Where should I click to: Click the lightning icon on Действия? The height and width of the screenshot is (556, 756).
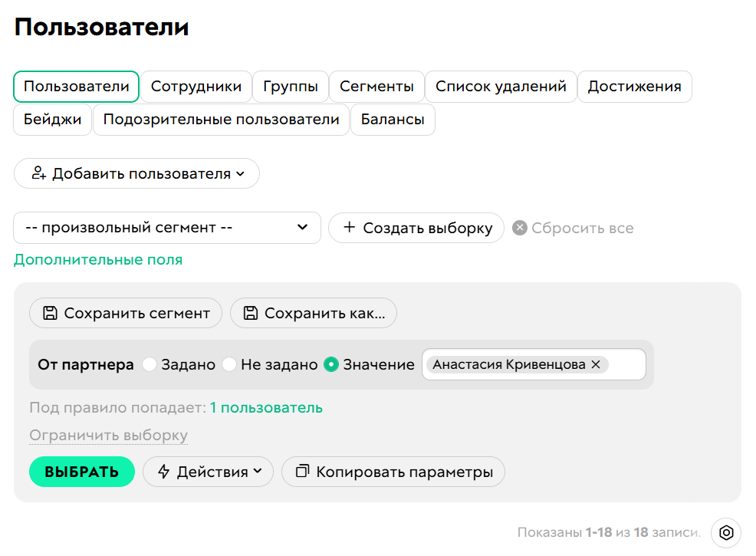coord(163,472)
